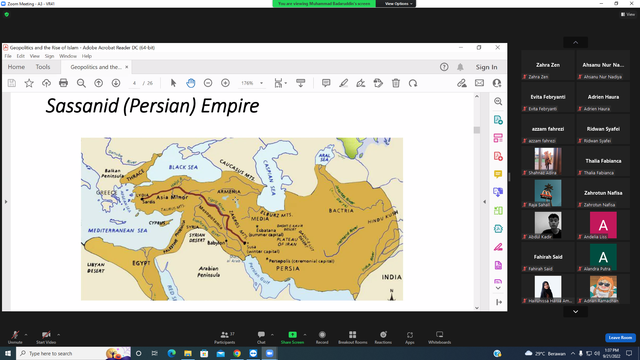
Task: Click the magnifier icon in right tools pane
Action: pos(498,101)
